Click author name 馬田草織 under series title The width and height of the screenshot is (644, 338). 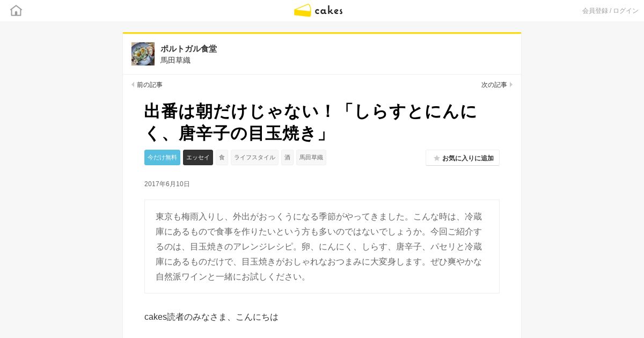175,60
